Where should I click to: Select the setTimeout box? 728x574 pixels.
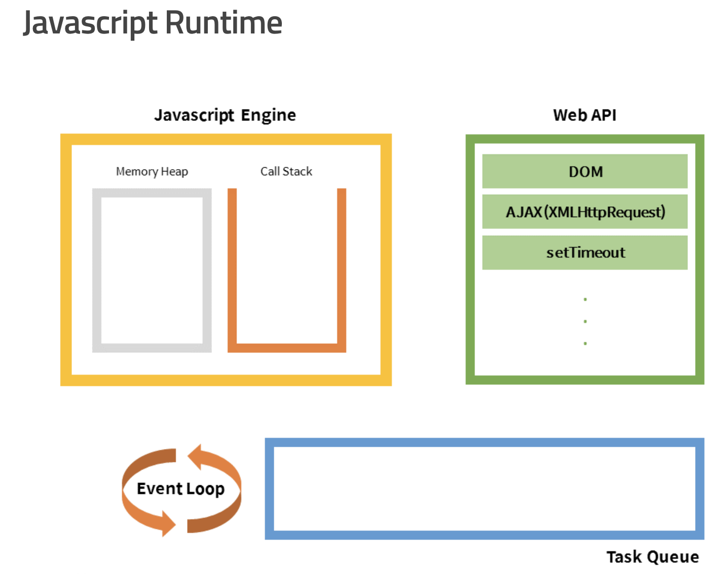[x=585, y=253]
